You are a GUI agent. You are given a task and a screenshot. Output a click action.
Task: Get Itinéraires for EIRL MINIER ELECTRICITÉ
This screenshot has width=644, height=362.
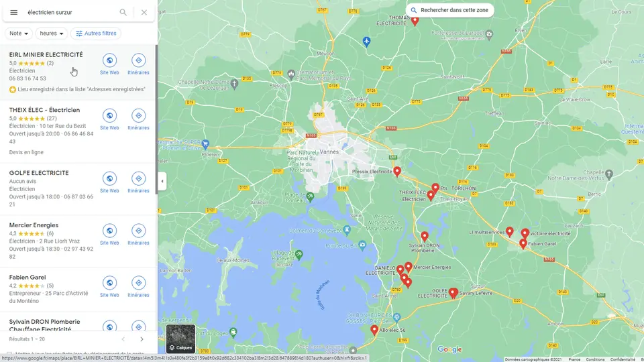point(138,64)
